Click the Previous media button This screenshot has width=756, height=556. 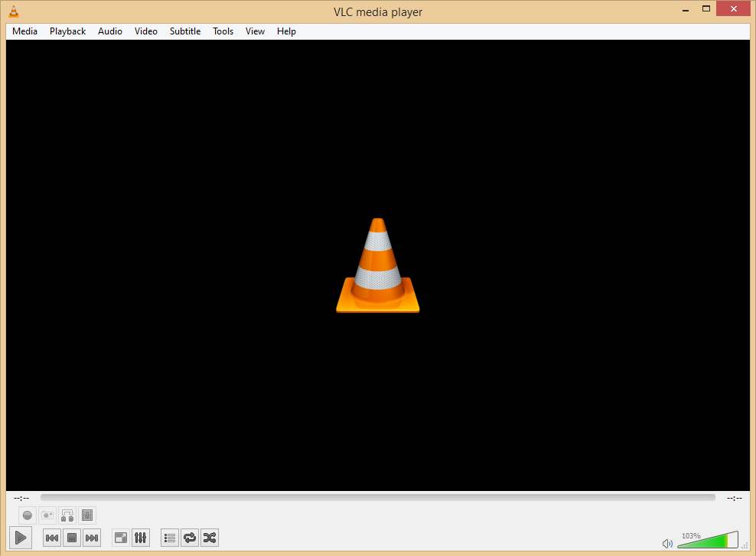(x=52, y=538)
